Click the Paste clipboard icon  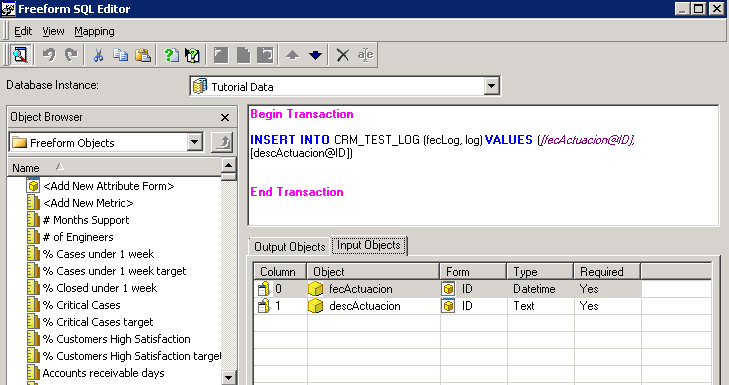[x=143, y=55]
